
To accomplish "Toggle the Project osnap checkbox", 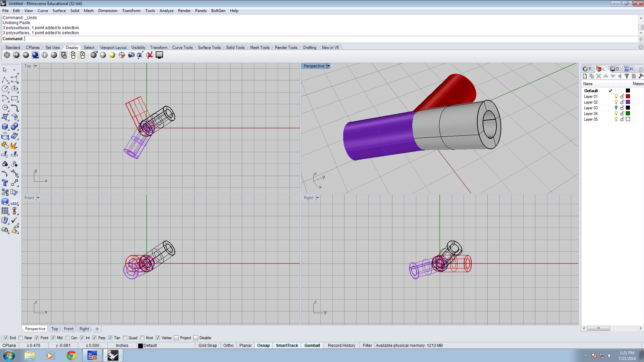I will (176, 338).
